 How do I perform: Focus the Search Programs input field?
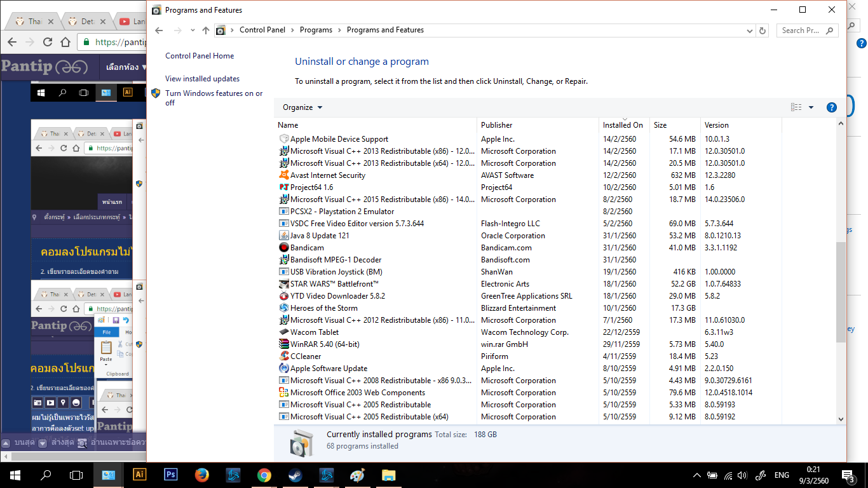point(808,30)
